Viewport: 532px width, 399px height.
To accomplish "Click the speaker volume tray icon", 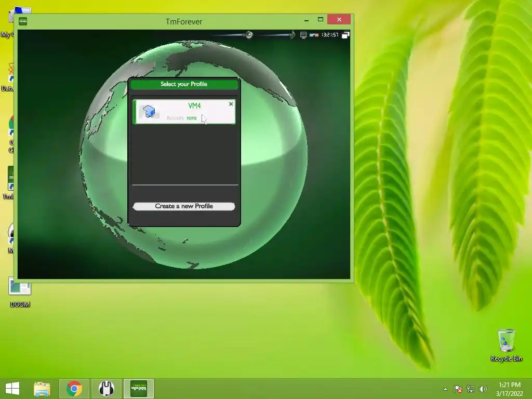I will pyautogui.click(x=483, y=389).
